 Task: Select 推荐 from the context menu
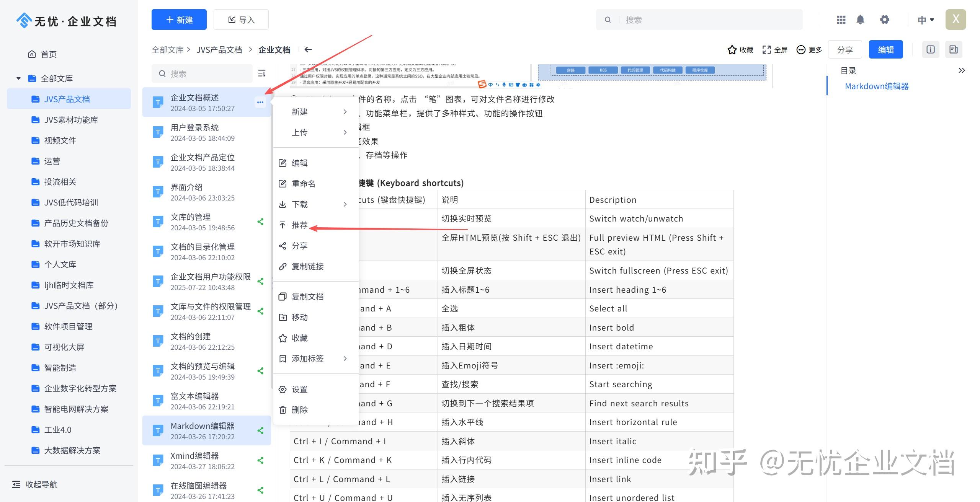300,225
